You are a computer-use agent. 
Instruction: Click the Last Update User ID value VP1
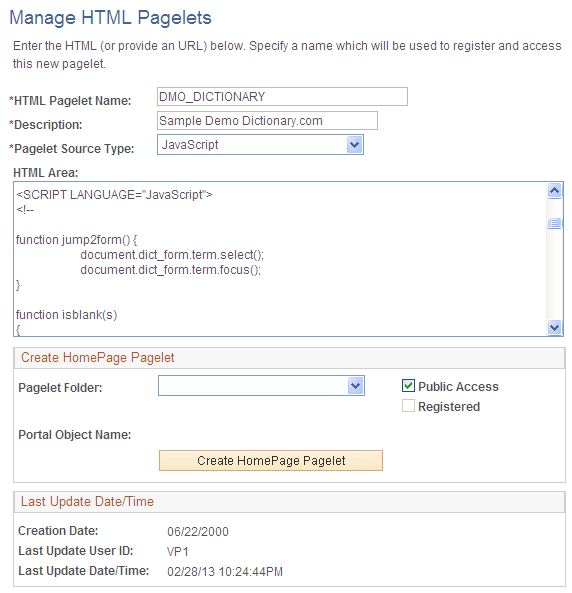(x=177, y=551)
